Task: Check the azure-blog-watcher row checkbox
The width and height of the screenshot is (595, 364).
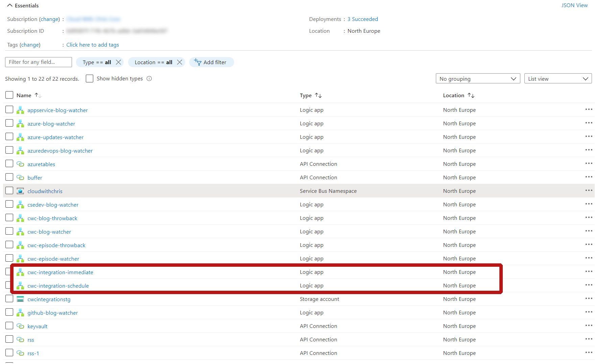Action: (x=9, y=123)
